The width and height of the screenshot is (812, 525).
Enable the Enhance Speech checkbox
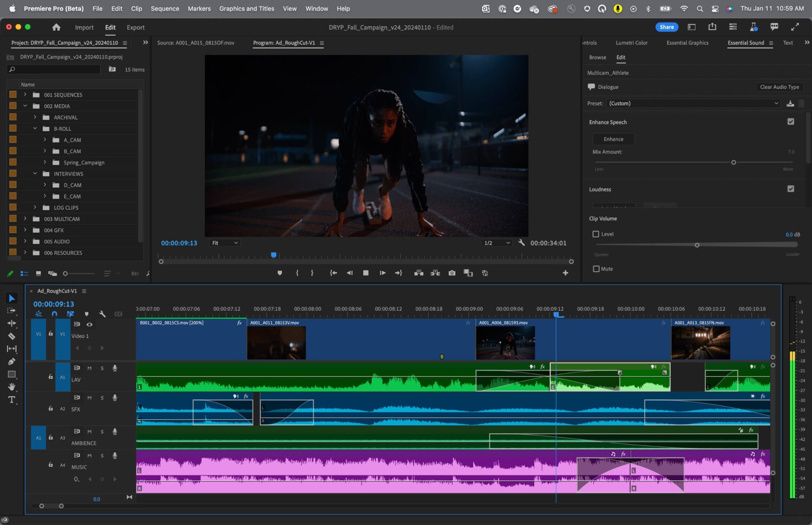tap(791, 122)
